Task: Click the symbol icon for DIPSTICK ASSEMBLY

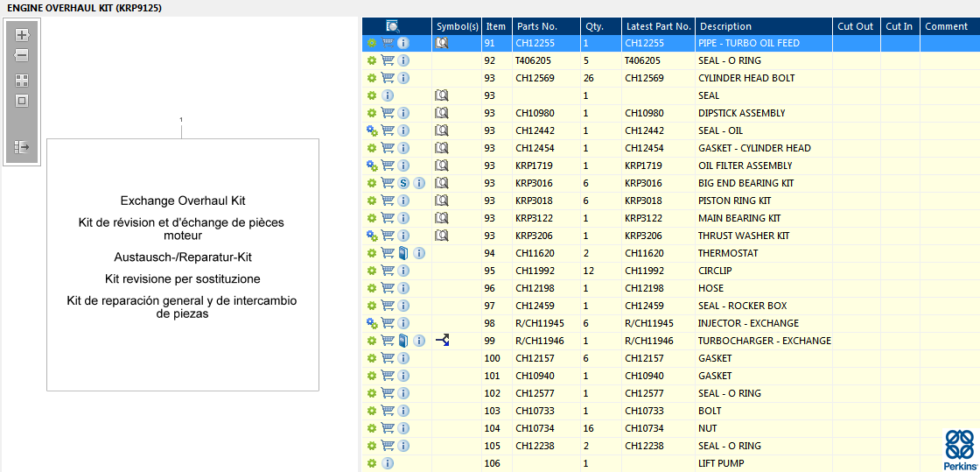Action: coord(442,113)
